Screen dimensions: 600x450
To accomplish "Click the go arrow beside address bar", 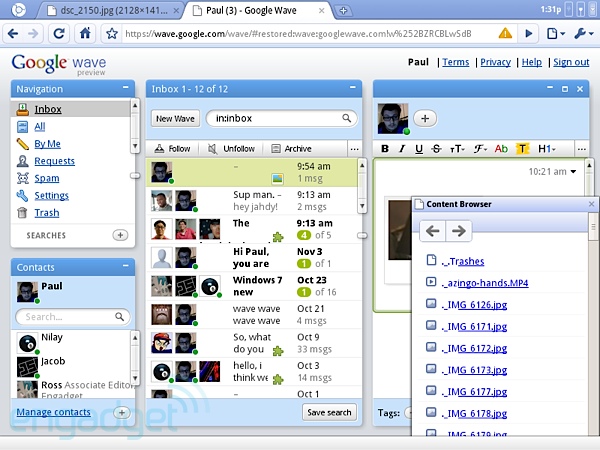I will [529, 34].
